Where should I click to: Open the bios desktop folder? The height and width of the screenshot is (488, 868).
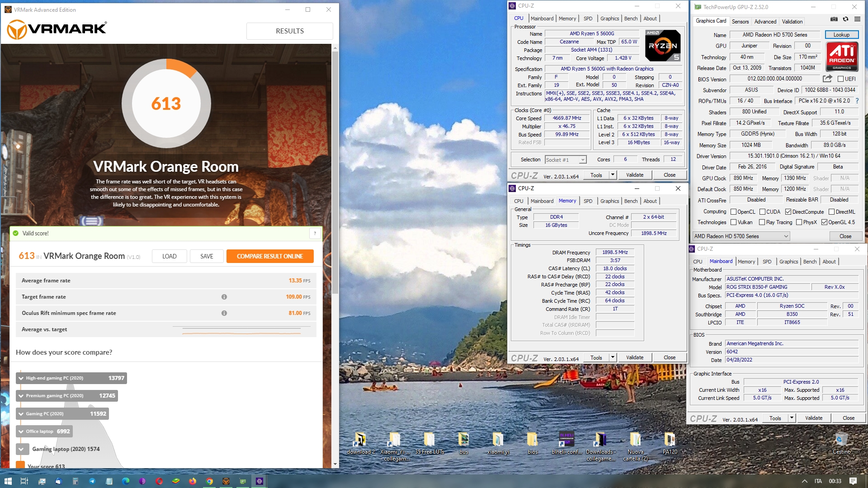(533, 444)
